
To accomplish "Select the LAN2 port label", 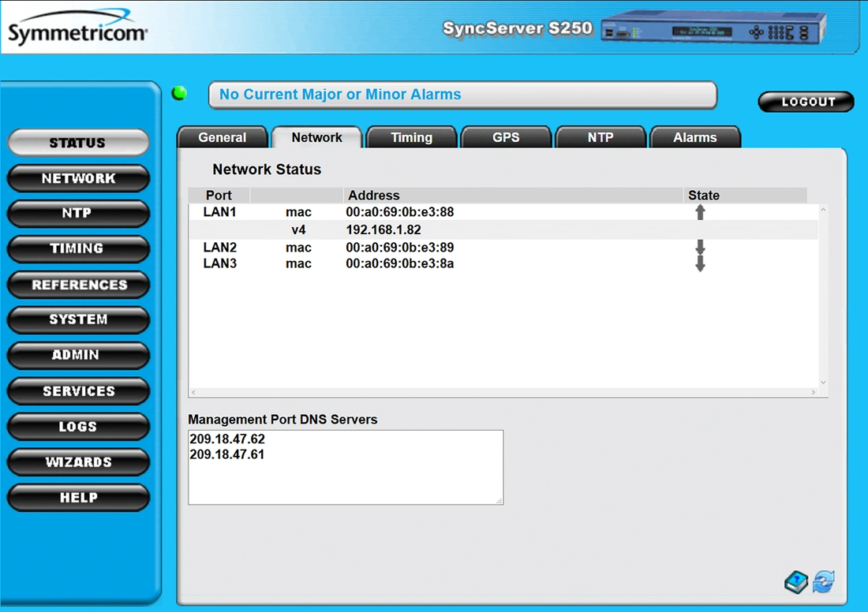I will [220, 247].
